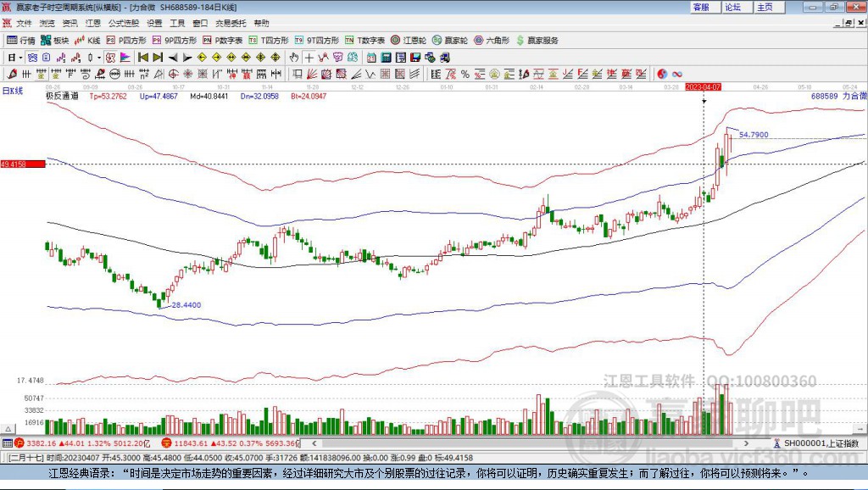868x490 pixels.
Task: Open the T四方形 tool
Action: pyautogui.click(x=269, y=41)
